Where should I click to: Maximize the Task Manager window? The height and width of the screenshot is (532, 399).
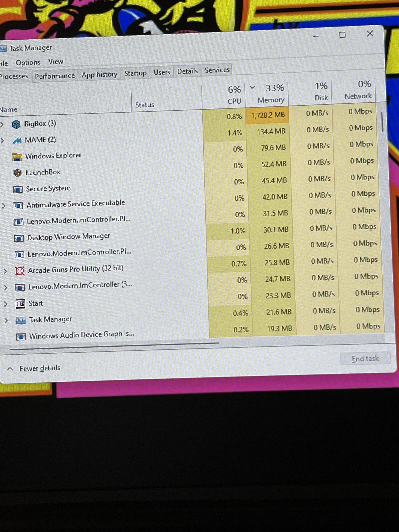[343, 35]
